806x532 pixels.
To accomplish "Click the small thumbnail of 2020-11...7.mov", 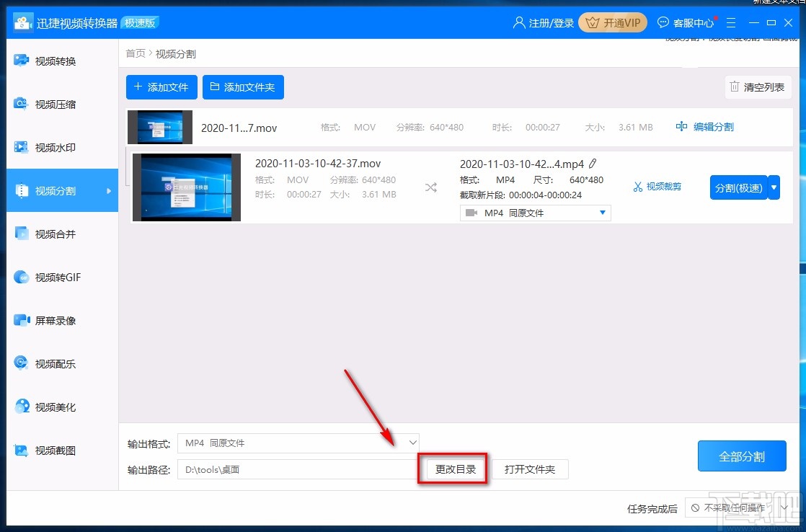I will [x=160, y=127].
